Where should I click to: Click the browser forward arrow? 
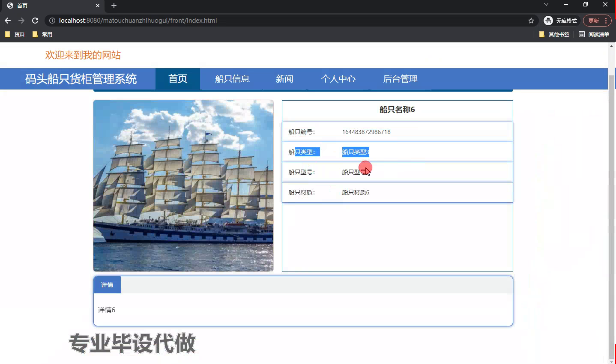21,21
